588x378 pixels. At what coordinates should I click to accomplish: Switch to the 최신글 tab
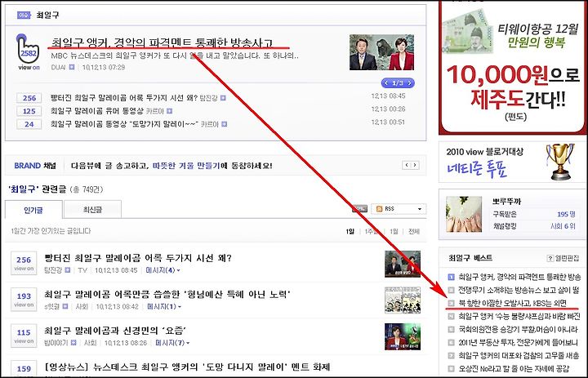click(92, 209)
